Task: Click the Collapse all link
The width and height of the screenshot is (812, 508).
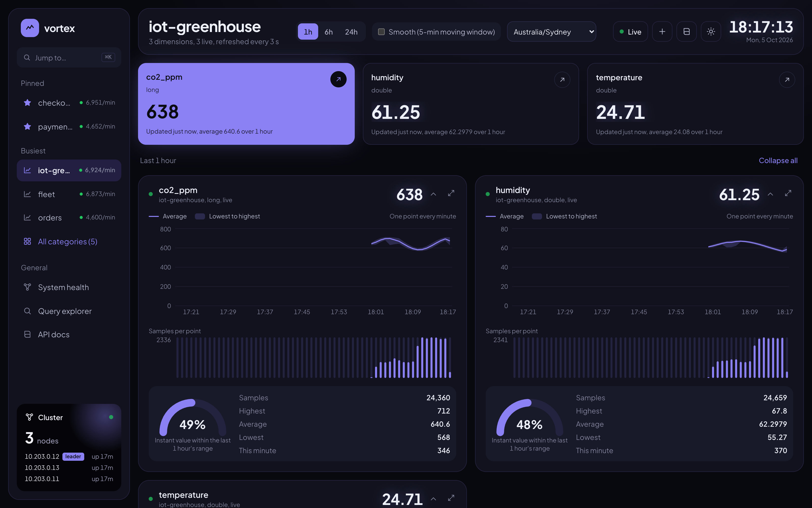Action: tap(778, 161)
